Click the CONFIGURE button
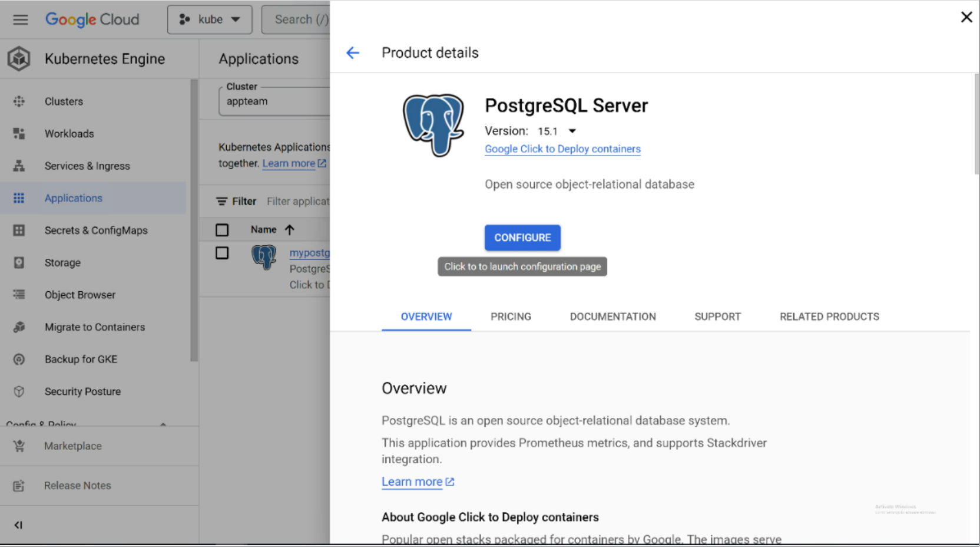 pyautogui.click(x=522, y=238)
